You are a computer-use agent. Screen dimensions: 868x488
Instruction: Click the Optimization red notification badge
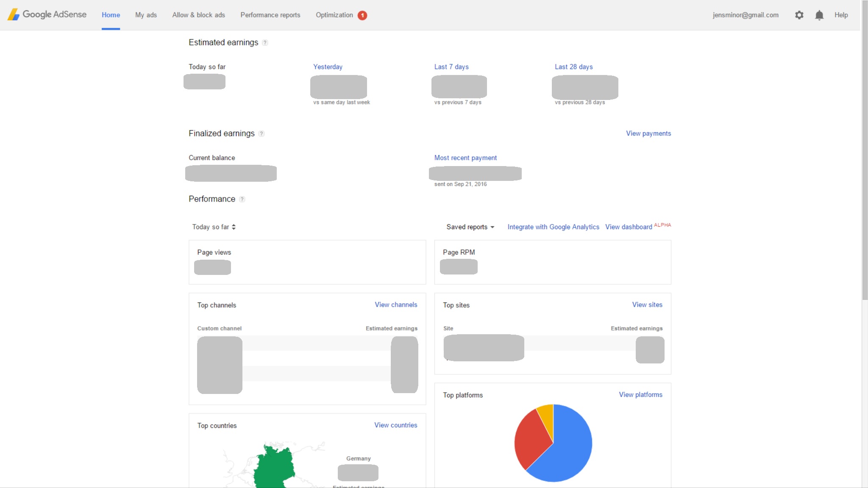(362, 15)
